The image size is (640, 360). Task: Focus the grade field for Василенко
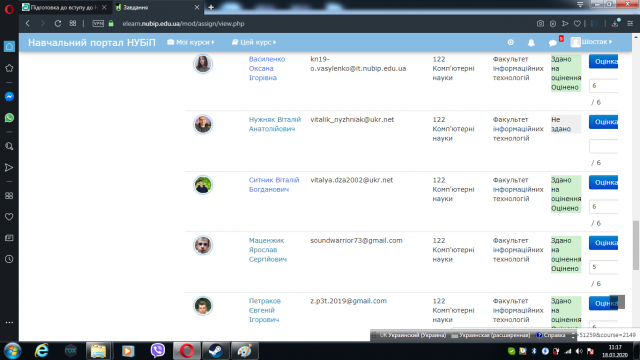603,86
